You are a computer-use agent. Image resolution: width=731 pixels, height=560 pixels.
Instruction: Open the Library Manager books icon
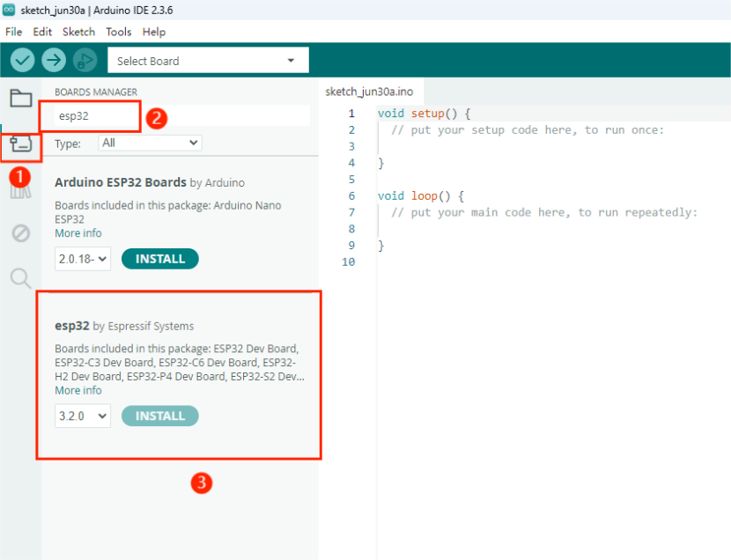(20, 188)
